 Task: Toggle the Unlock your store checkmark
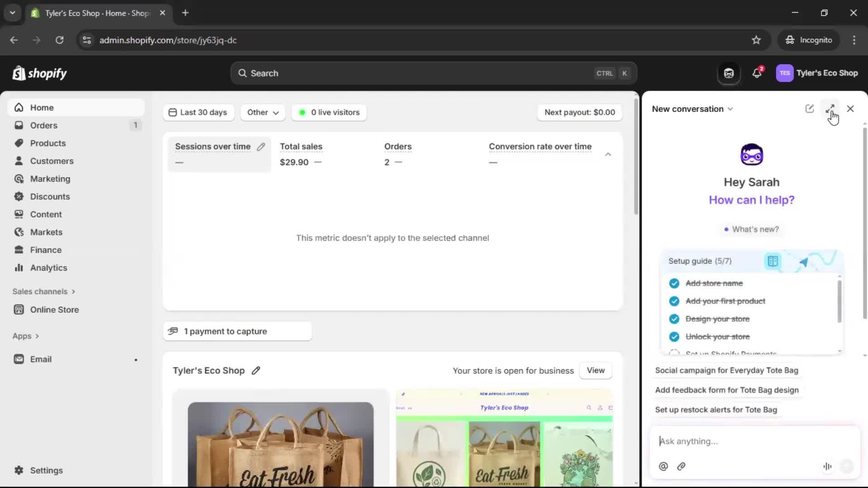[x=675, y=337]
